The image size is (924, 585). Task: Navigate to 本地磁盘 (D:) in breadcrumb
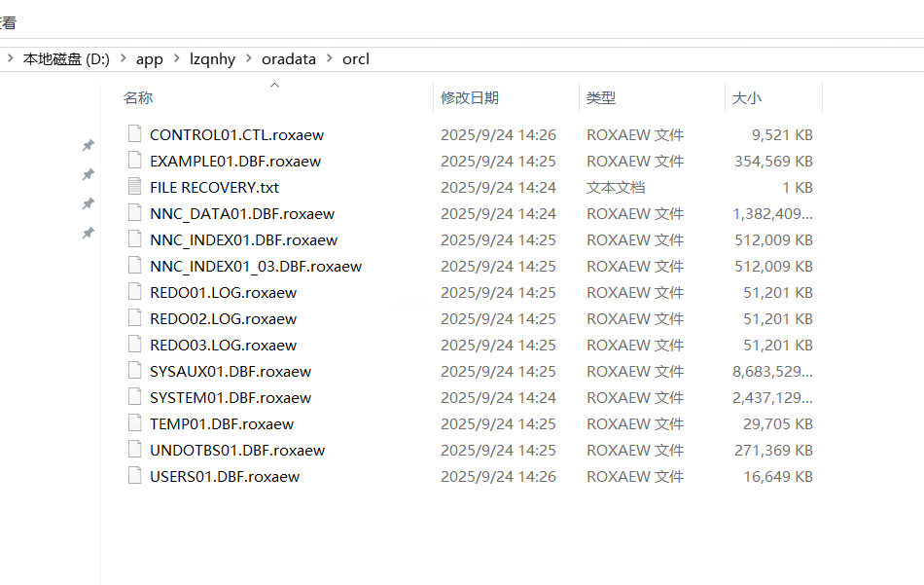pyautogui.click(x=66, y=59)
